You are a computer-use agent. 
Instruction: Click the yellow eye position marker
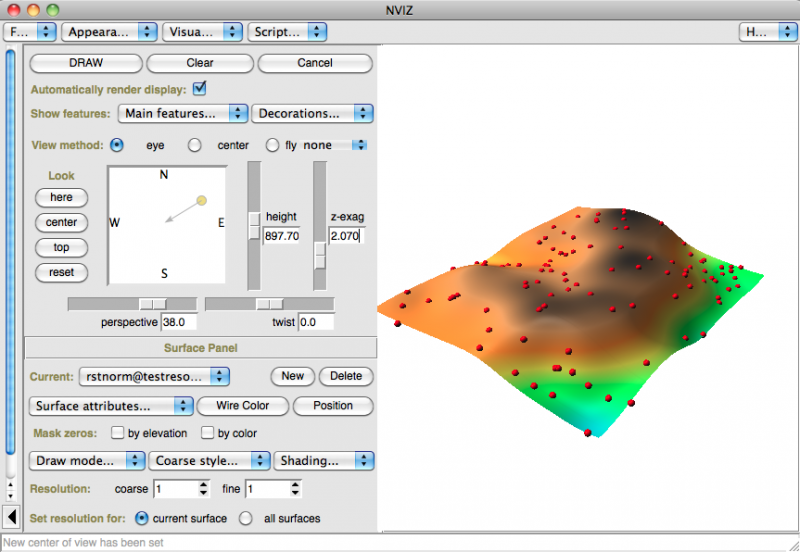click(x=201, y=201)
